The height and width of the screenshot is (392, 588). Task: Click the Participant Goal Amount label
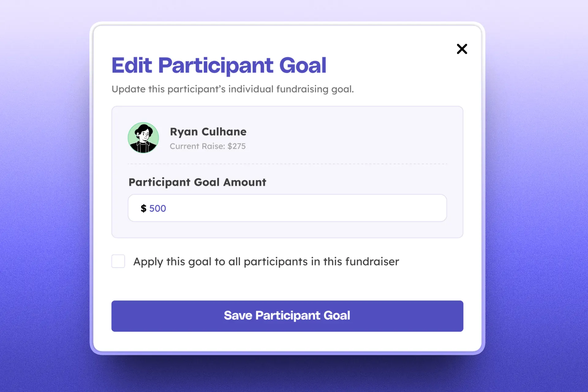coord(197,182)
